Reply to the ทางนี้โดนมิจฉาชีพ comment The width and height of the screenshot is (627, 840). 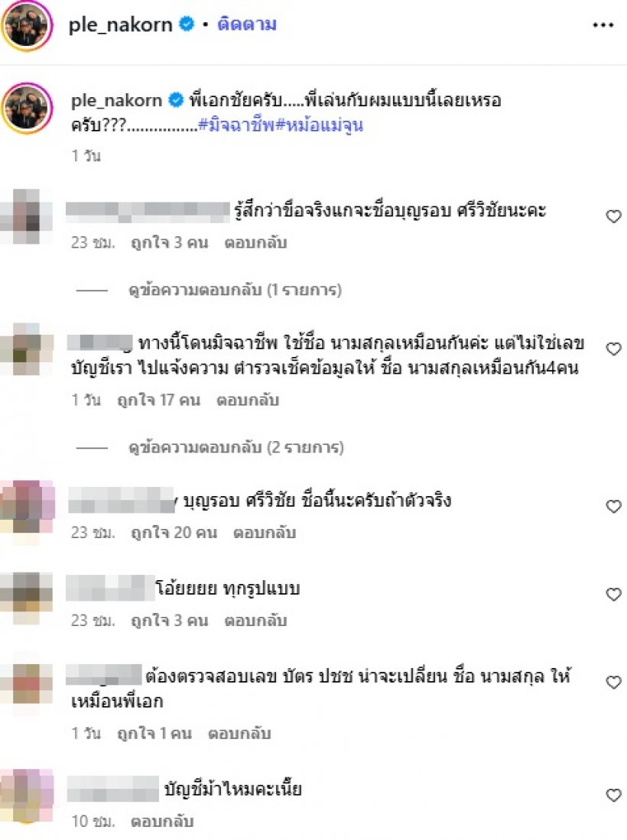coord(248,401)
